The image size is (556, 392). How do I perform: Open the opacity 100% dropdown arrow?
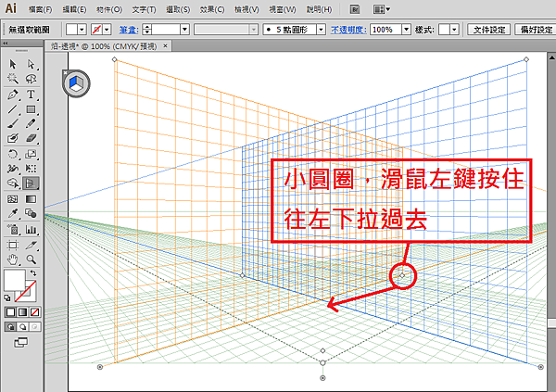407,30
